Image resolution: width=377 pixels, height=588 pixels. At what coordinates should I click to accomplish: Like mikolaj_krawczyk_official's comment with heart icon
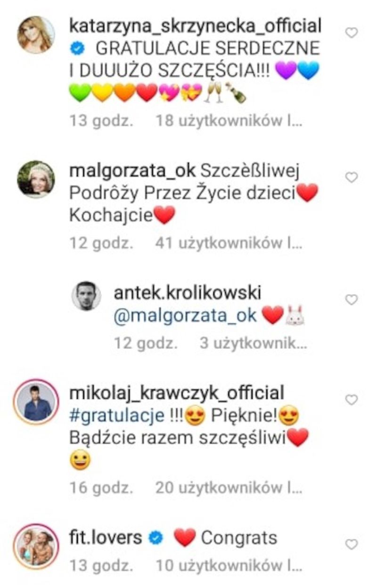pos(352,400)
